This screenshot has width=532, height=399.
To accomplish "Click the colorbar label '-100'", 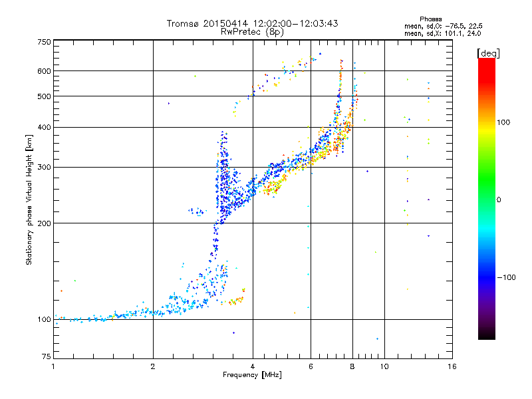I will click(x=506, y=277).
